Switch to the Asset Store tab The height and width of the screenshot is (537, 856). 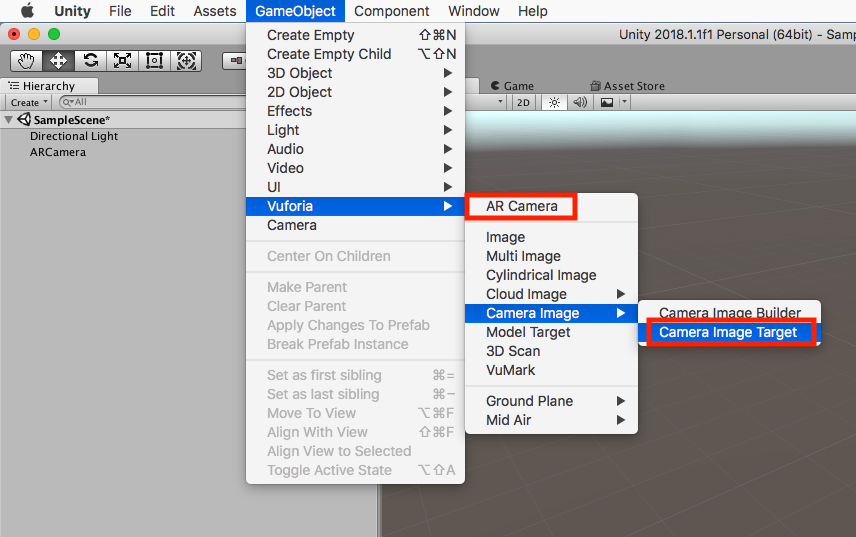[627, 86]
